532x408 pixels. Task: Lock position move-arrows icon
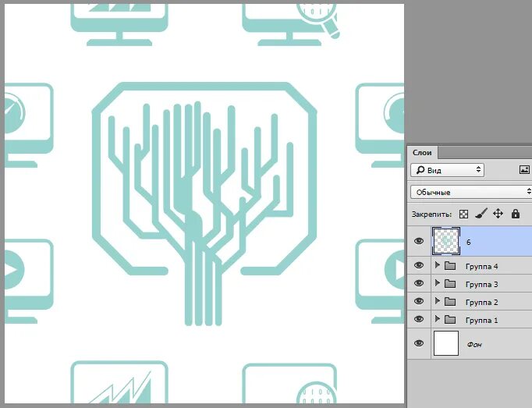pos(498,214)
